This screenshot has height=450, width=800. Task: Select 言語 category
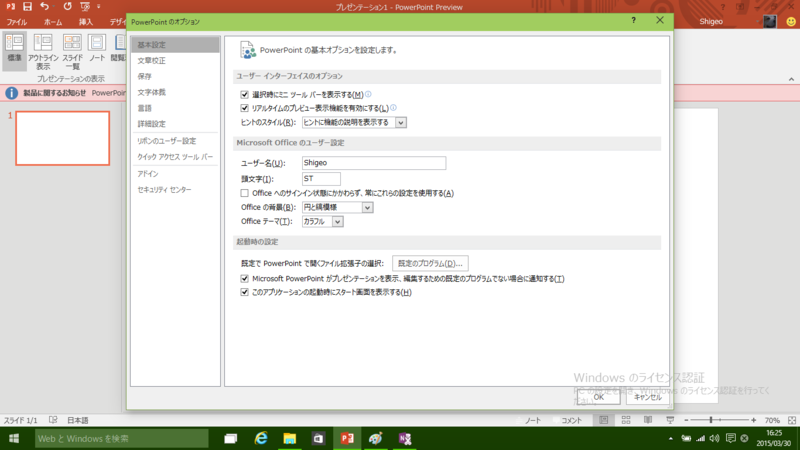[x=176, y=108]
